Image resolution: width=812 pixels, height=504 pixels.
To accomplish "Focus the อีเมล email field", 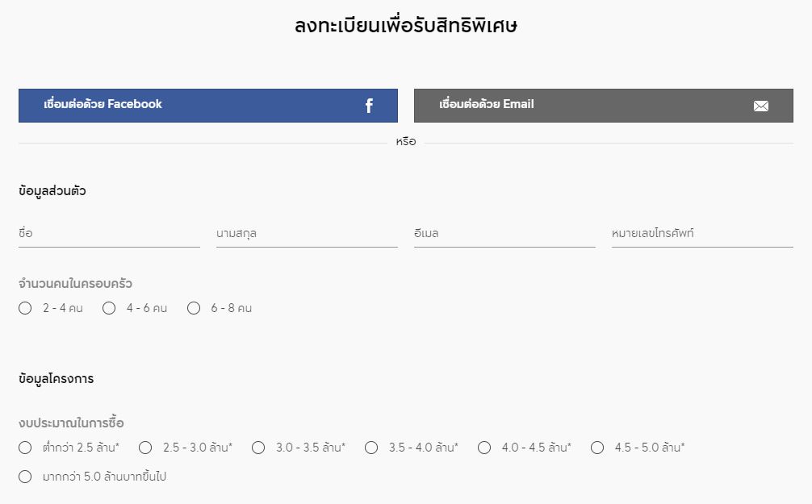I will 505,234.
